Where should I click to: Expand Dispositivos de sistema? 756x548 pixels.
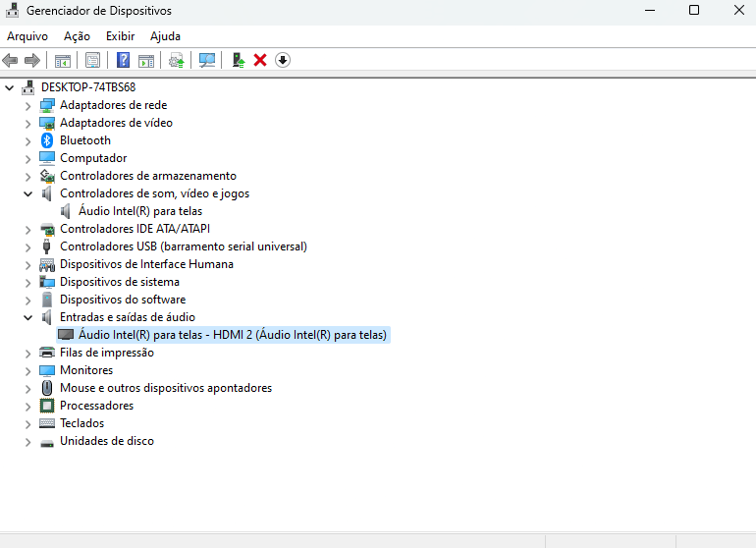[27, 282]
